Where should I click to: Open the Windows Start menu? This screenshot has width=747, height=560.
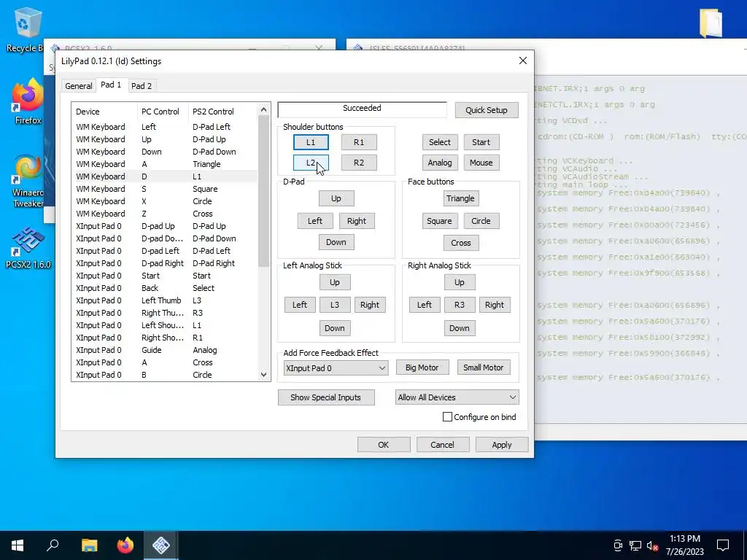pos(18,545)
